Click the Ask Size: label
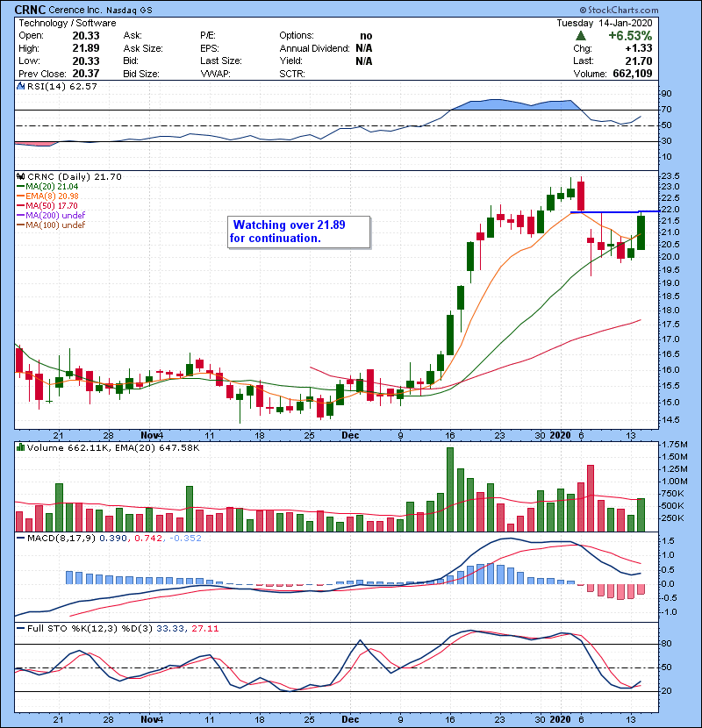The width and height of the screenshot is (702, 728). click(x=143, y=48)
